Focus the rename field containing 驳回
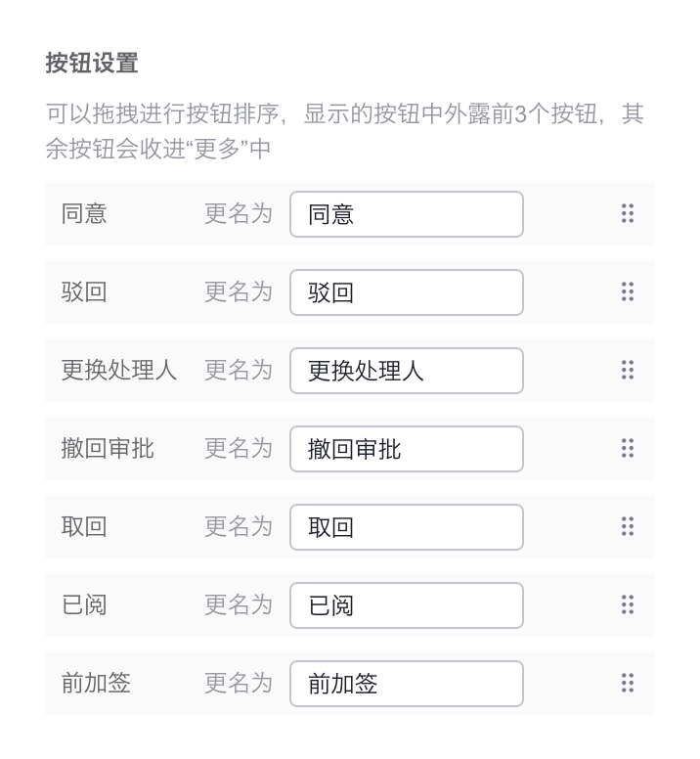The width and height of the screenshot is (700, 759). pos(407,292)
